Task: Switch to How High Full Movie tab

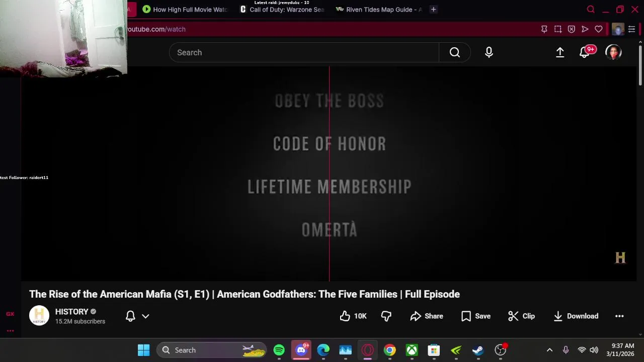Action: (x=185, y=10)
